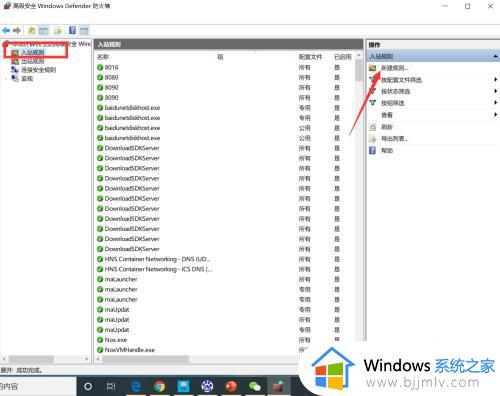
Task: Open the 按组筛选 submenu arrow
Action: (496, 103)
